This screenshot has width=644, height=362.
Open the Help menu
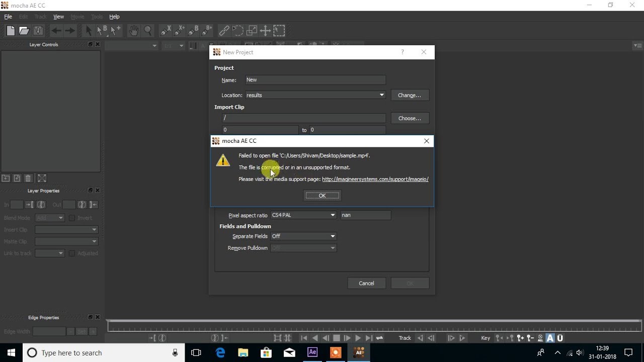click(x=114, y=17)
